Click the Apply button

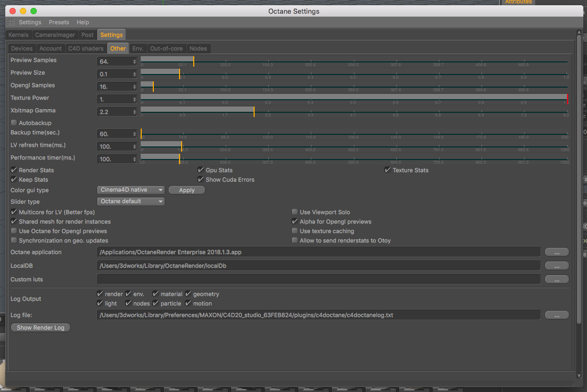tap(186, 190)
